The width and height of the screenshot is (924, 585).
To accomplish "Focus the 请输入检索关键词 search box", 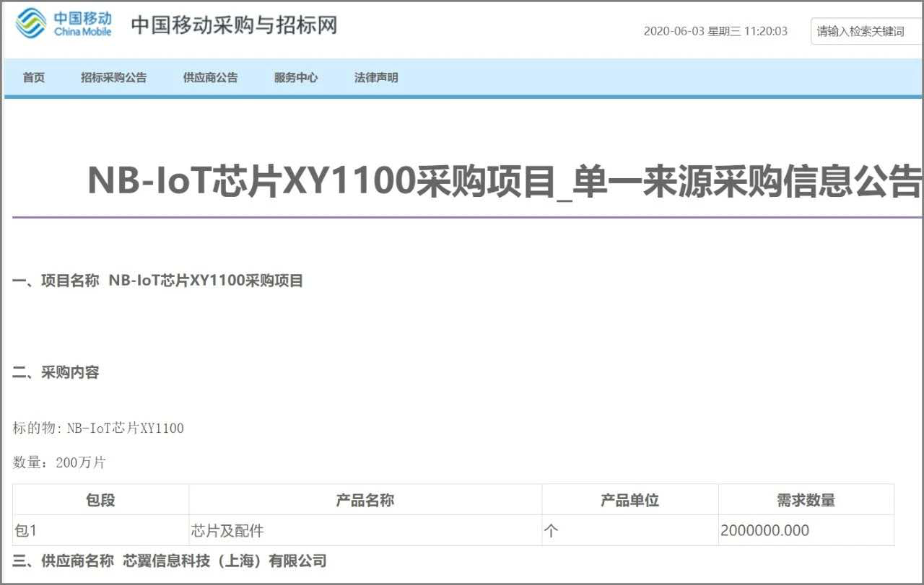I will click(865, 31).
